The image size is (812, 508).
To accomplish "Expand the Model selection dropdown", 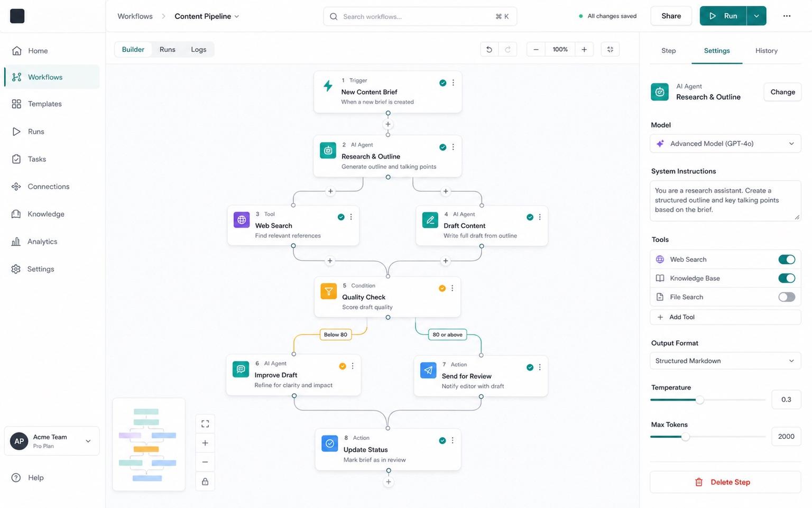I will point(725,144).
